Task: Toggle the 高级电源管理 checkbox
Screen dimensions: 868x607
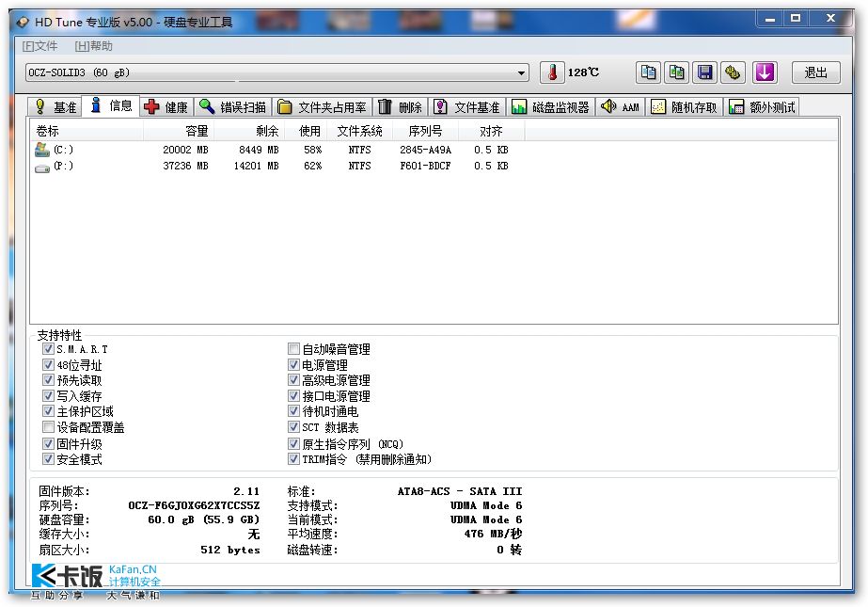Action: pos(294,380)
